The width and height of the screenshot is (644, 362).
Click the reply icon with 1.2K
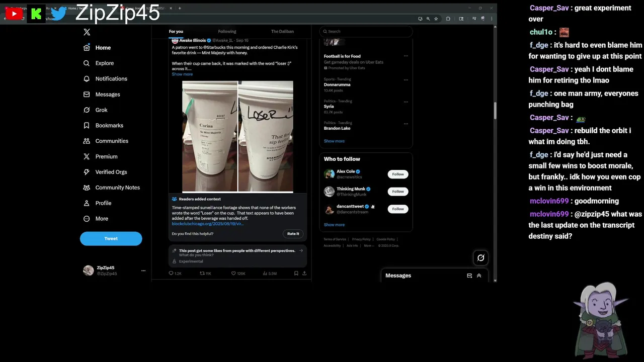point(171,274)
